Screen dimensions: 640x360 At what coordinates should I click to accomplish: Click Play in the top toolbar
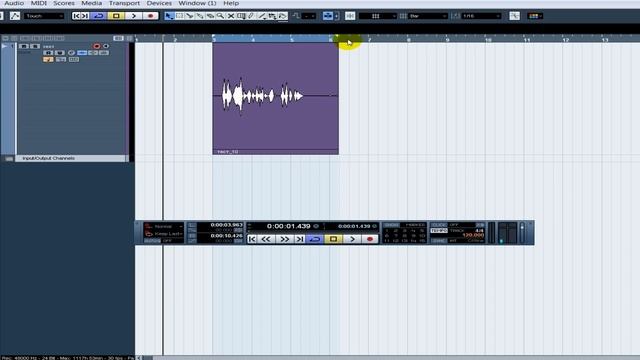pyautogui.click(x=133, y=16)
